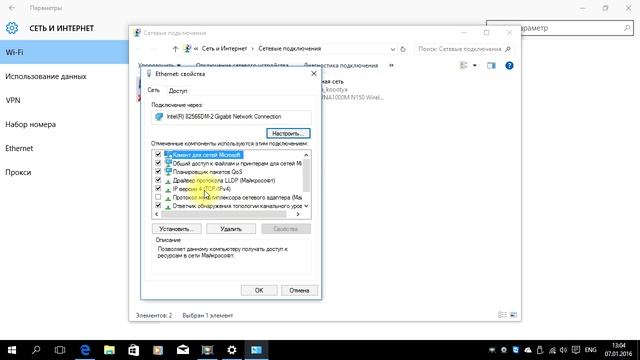Click the volume speaker tray icon
Screen dimensions: 640x360
(564, 350)
